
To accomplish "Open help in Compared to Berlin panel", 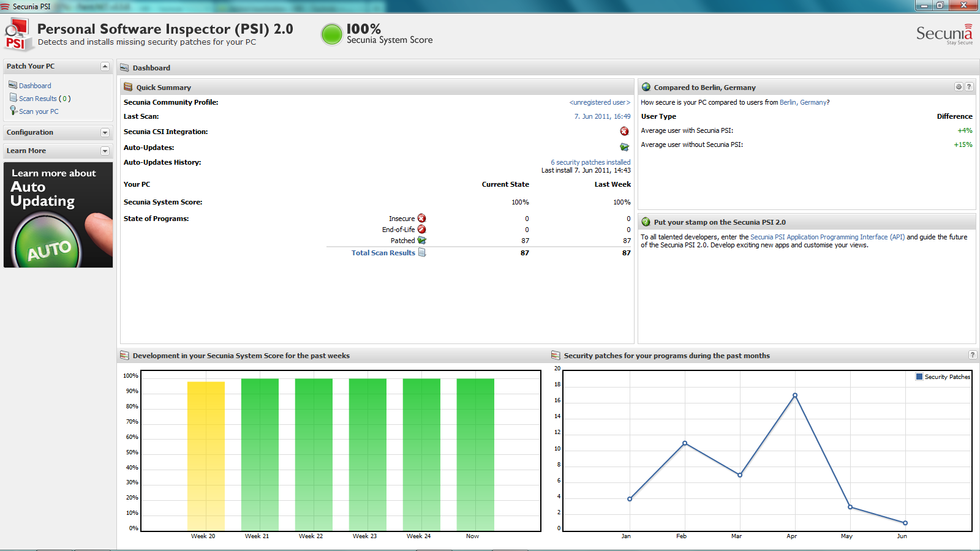I will point(969,87).
